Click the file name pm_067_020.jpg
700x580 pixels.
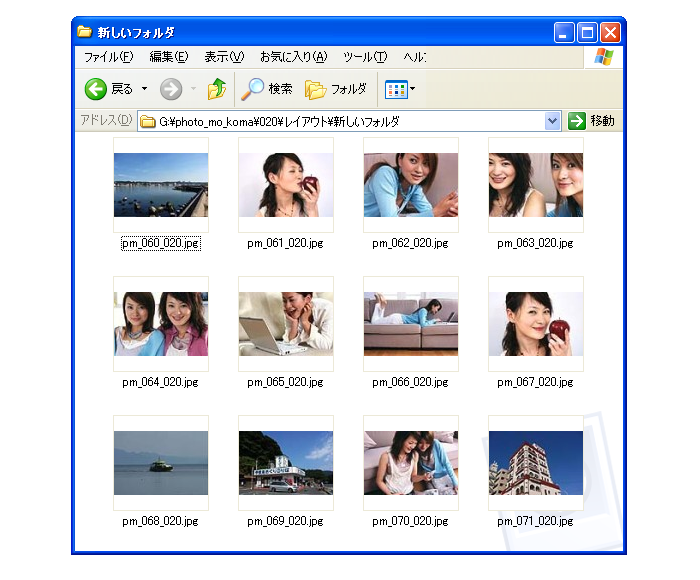(536, 382)
